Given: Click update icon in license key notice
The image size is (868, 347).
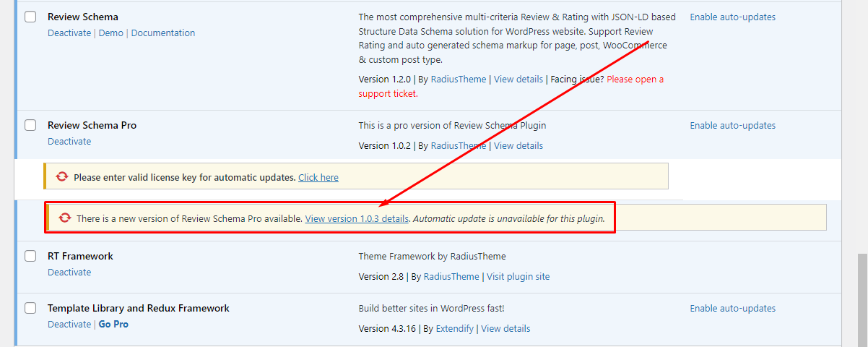Looking at the screenshot, I should (62, 176).
